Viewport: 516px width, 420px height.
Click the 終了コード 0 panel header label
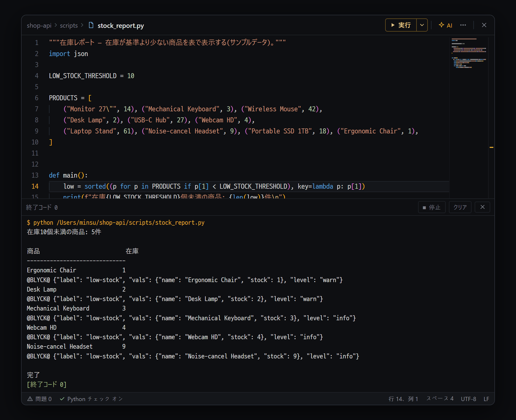click(x=42, y=207)
